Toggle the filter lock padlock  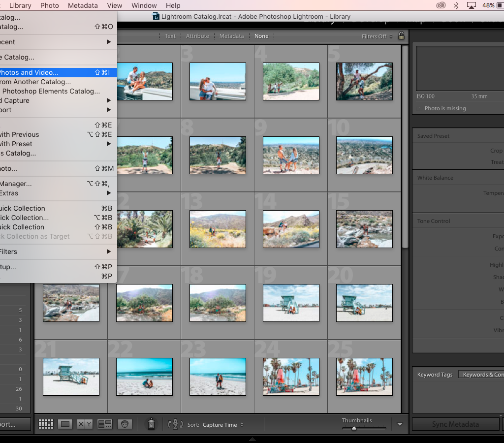(402, 35)
